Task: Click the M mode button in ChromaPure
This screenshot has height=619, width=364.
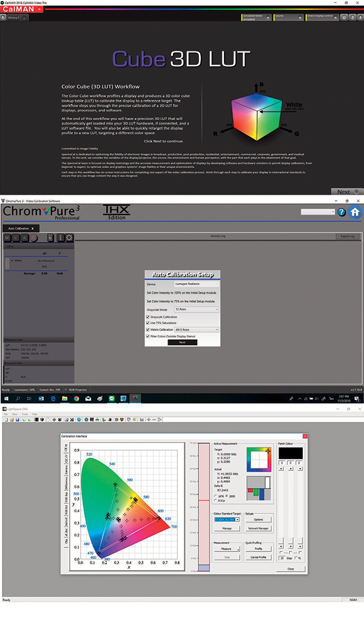Action: pyautogui.click(x=7, y=238)
